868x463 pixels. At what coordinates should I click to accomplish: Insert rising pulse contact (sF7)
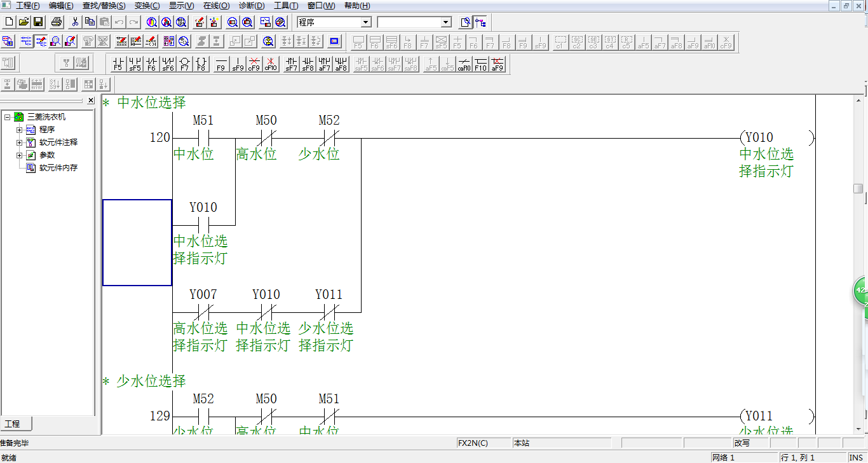click(x=291, y=64)
